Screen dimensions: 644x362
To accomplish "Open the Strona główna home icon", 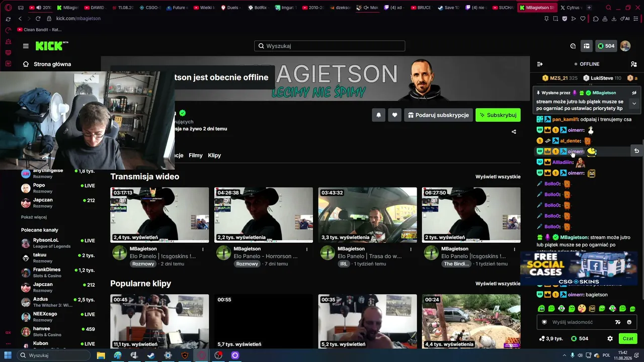I will 26,64.
